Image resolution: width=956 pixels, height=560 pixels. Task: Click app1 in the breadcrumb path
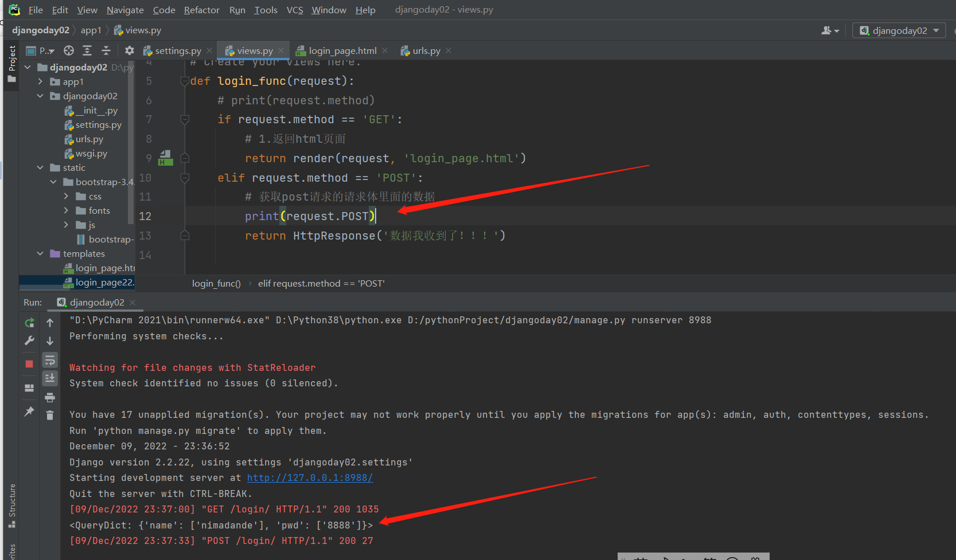coord(91,30)
